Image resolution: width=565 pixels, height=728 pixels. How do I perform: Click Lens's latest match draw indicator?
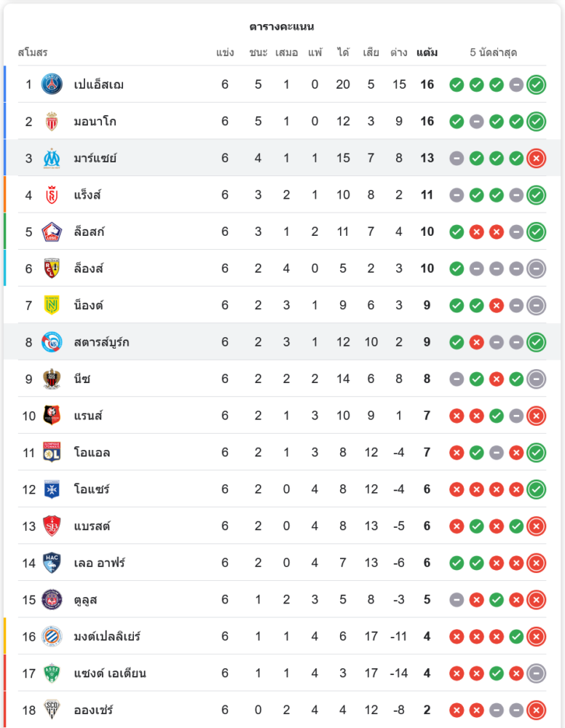click(537, 269)
